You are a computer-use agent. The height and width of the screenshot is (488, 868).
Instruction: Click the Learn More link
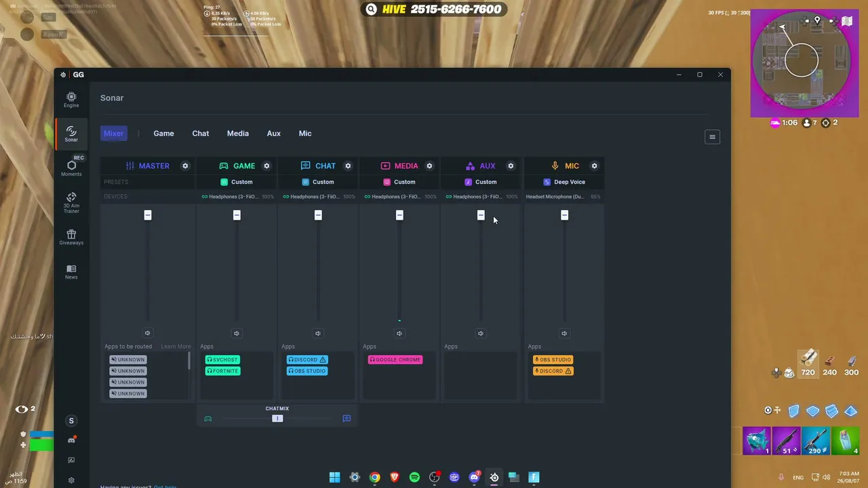pos(176,346)
